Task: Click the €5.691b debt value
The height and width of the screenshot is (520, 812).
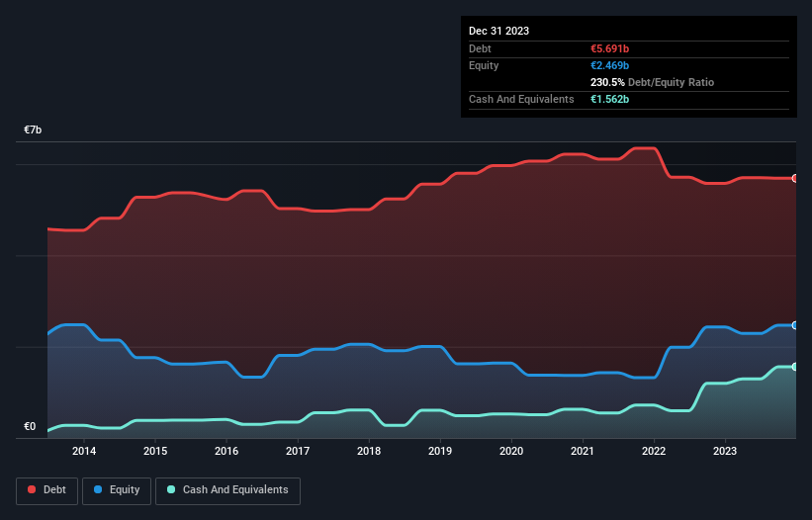Action: 609,48
